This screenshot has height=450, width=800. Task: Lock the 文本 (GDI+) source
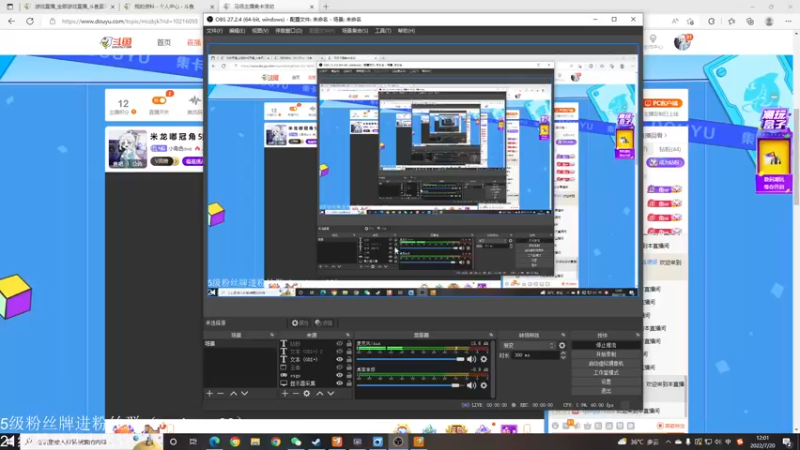tap(349, 359)
